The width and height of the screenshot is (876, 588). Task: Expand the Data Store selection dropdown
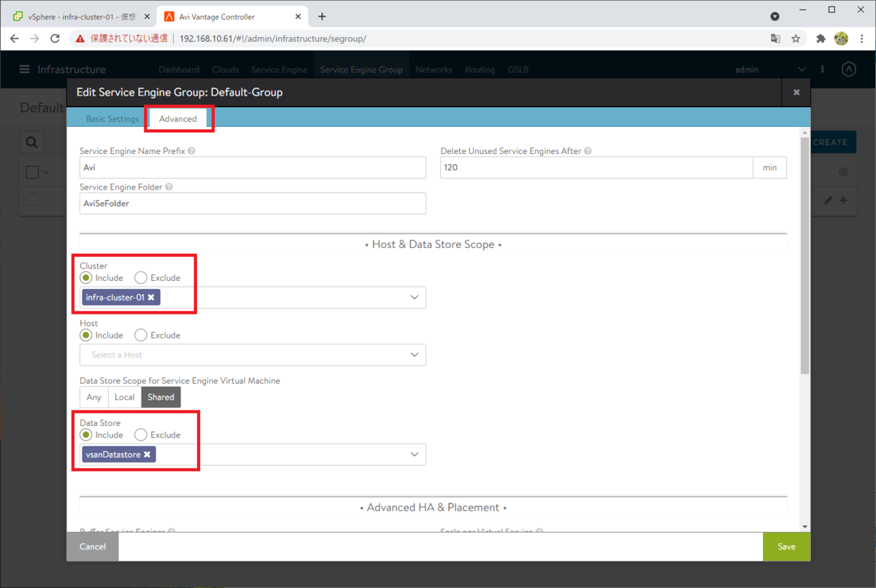[415, 454]
